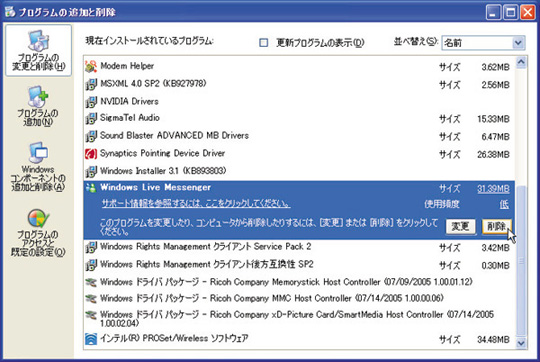Minimize the プログラムの追加と削除 window

tap(493, 12)
